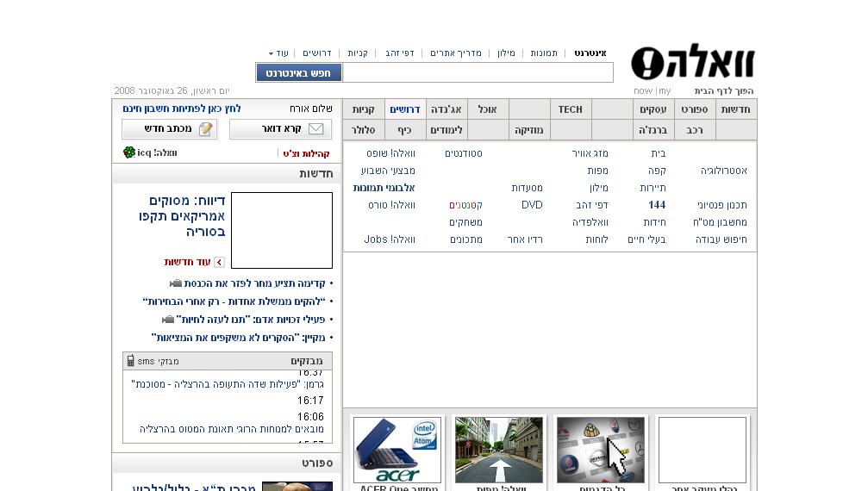Open the highlighted דרושים tab in tab grid
Screen dimensions: 868x491
pyautogui.click(x=404, y=109)
